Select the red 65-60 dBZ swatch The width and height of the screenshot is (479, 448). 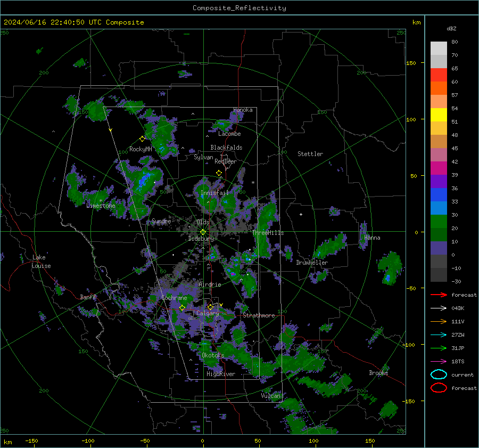point(439,75)
